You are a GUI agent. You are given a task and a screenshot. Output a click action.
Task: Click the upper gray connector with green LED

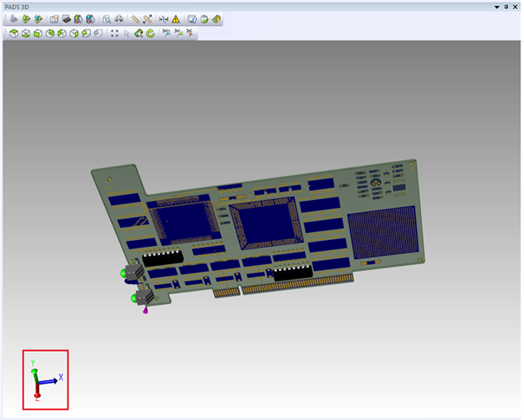pos(133,272)
